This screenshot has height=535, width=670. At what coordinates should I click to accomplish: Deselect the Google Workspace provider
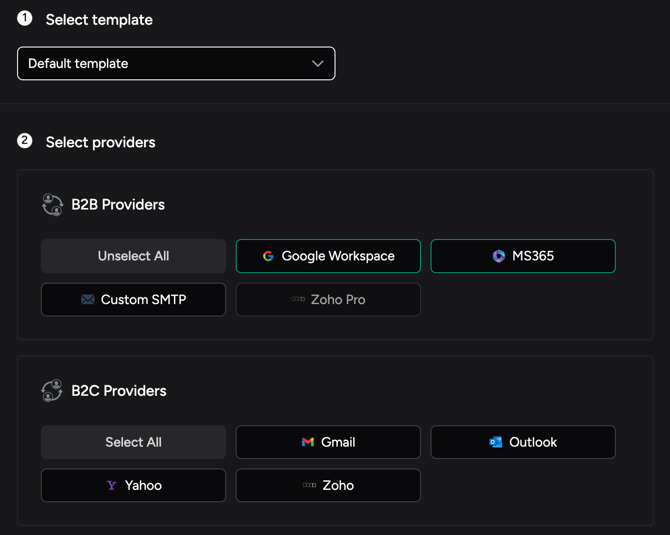click(328, 256)
